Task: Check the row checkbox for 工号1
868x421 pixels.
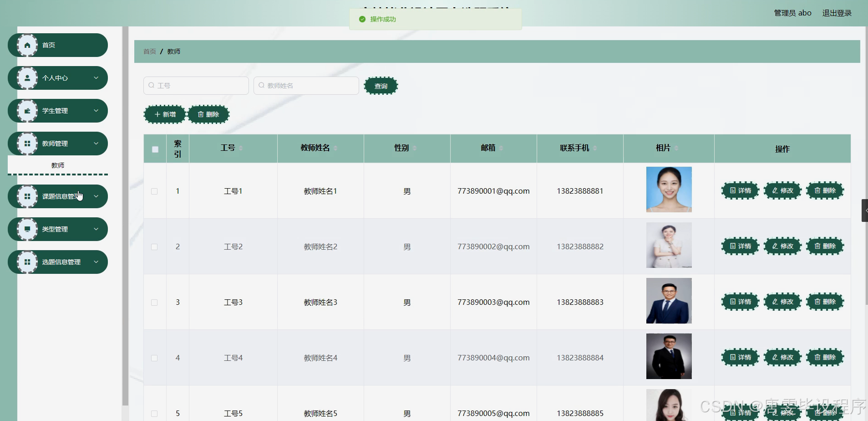Action: click(x=154, y=191)
